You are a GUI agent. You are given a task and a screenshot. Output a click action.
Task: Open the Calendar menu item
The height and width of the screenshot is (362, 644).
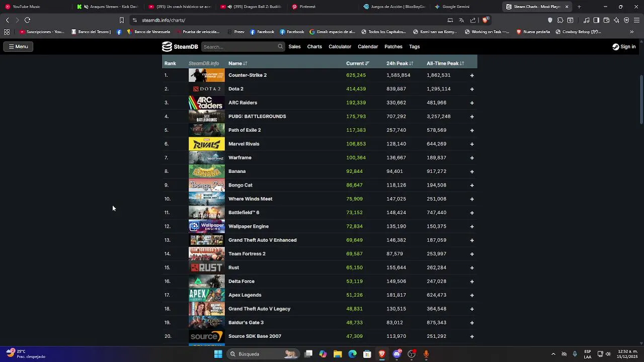(x=368, y=47)
